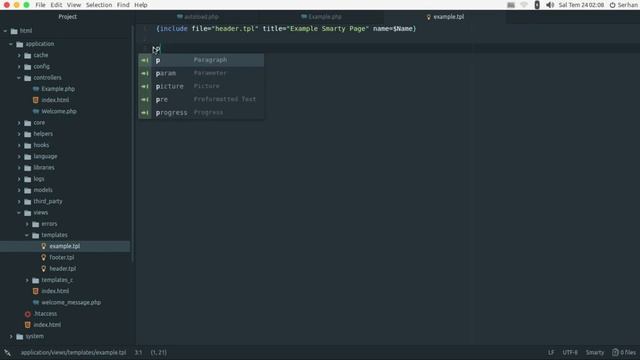The height and width of the screenshot is (360, 640).
Task: Expand the errors folder
Action: click(x=27, y=224)
